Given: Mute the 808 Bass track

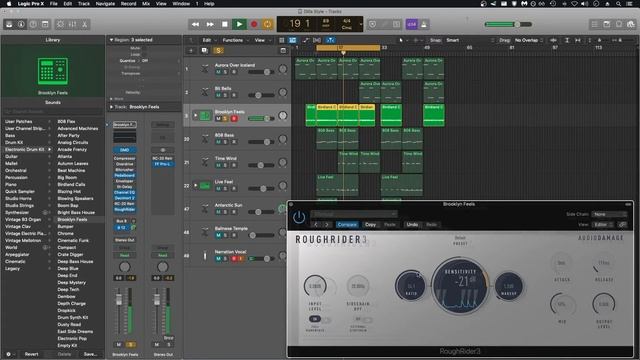Looking at the screenshot, I should tap(218, 142).
